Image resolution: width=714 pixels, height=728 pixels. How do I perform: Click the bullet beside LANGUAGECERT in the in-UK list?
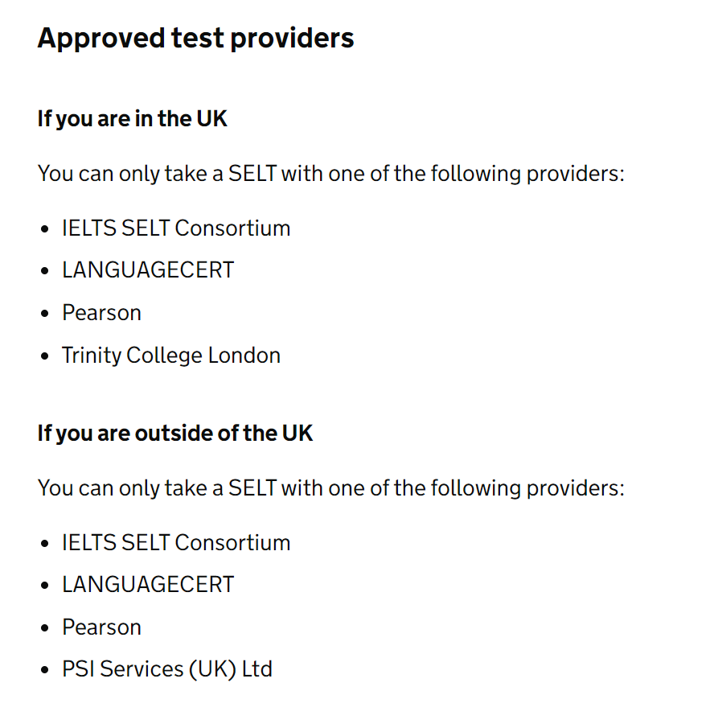pos(44,271)
